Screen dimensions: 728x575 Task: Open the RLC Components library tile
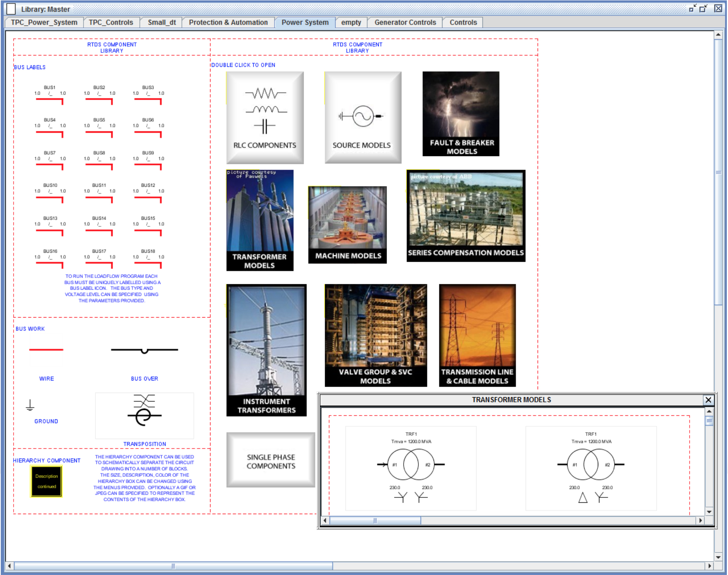tap(265, 117)
